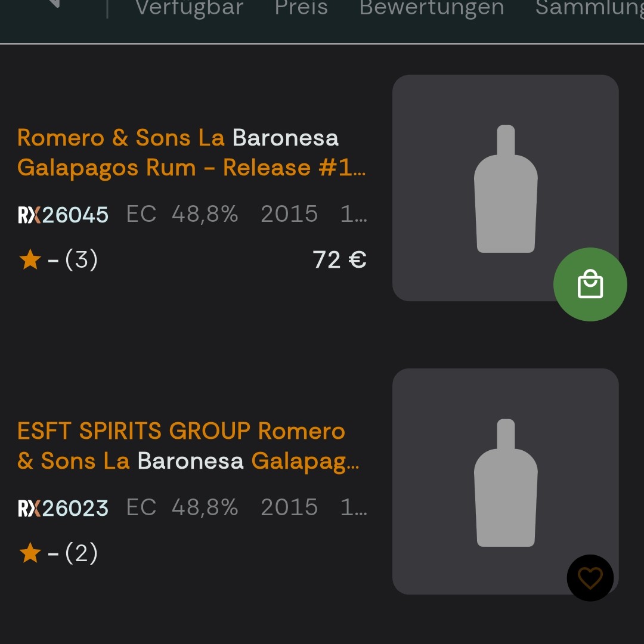Open ESFT SPIRITS GROUP Romero & Sons title

click(x=188, y=446)
